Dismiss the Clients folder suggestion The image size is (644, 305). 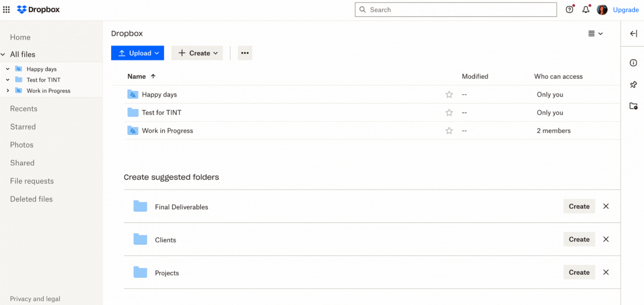(x=606, y=239)
